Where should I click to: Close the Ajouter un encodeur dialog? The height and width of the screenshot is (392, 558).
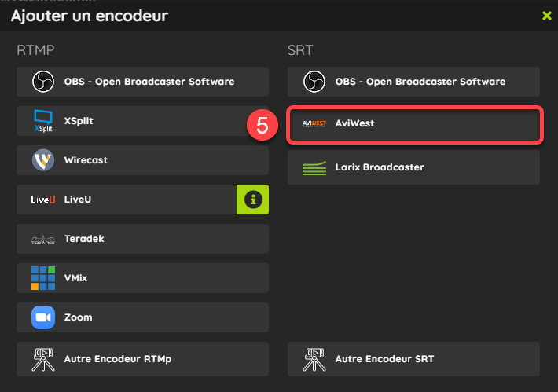[x=547, y=16]
